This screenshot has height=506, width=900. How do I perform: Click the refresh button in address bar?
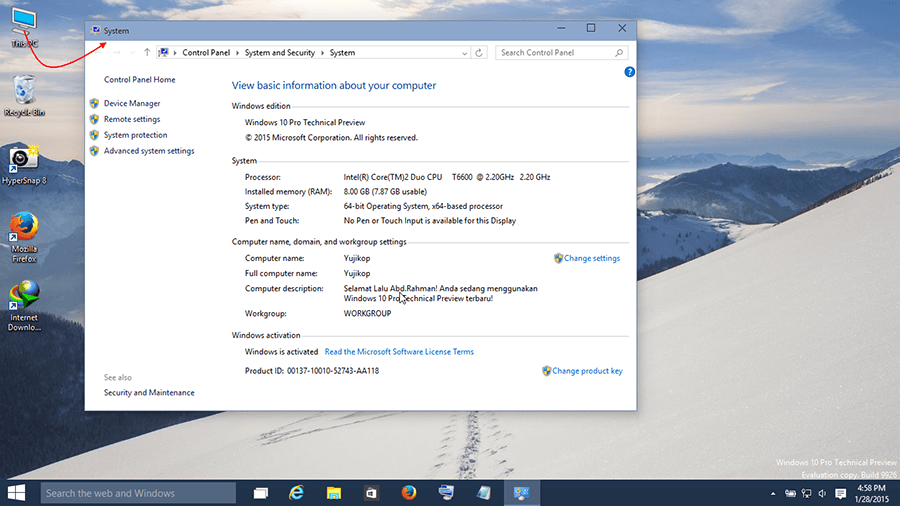[479, 53]
